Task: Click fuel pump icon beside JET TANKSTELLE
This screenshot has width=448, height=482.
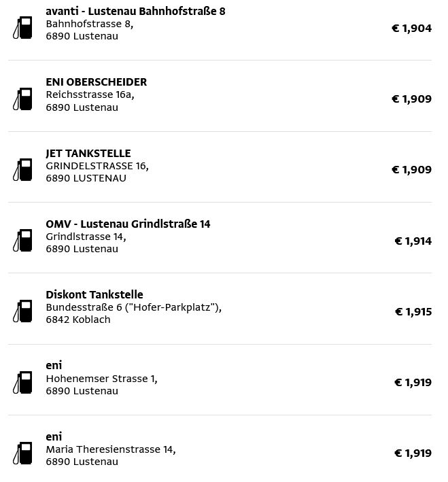Action: [24, 170]
